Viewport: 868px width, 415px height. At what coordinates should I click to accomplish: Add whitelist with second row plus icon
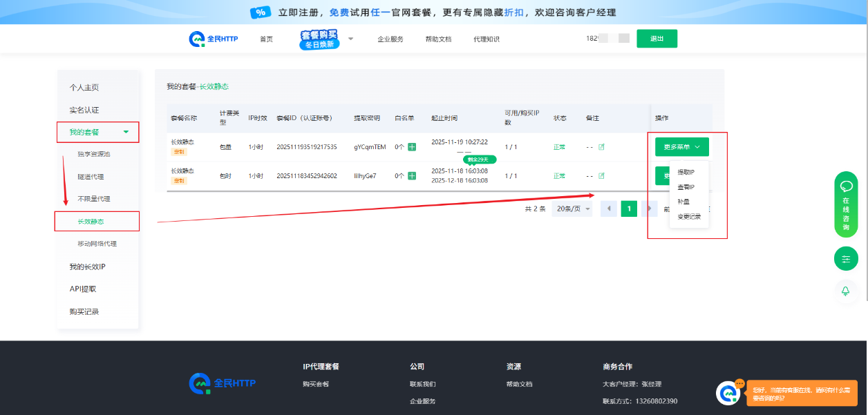coord(412,176)
